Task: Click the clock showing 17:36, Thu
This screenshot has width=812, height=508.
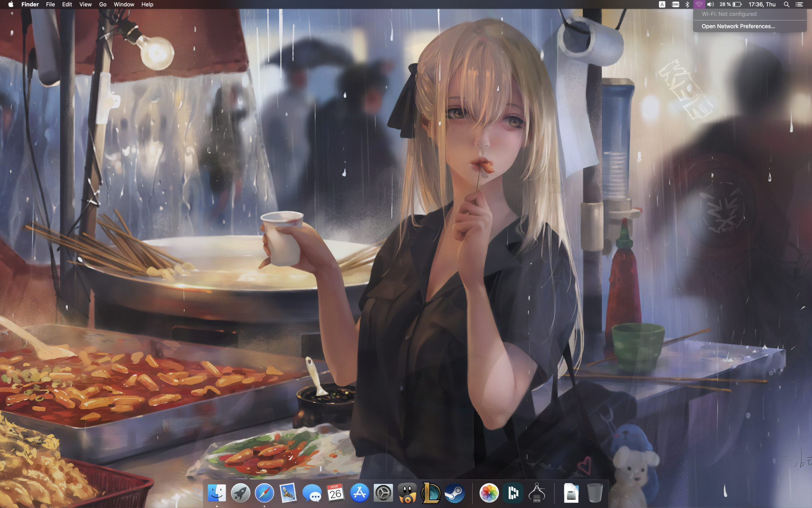Action: 762,4
